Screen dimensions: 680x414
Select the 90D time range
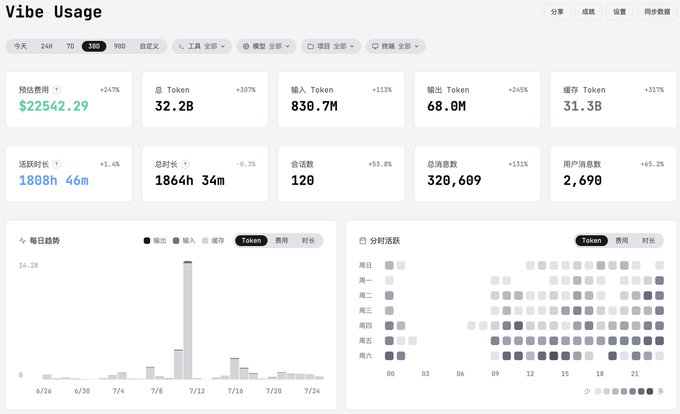tap(119, 46)
